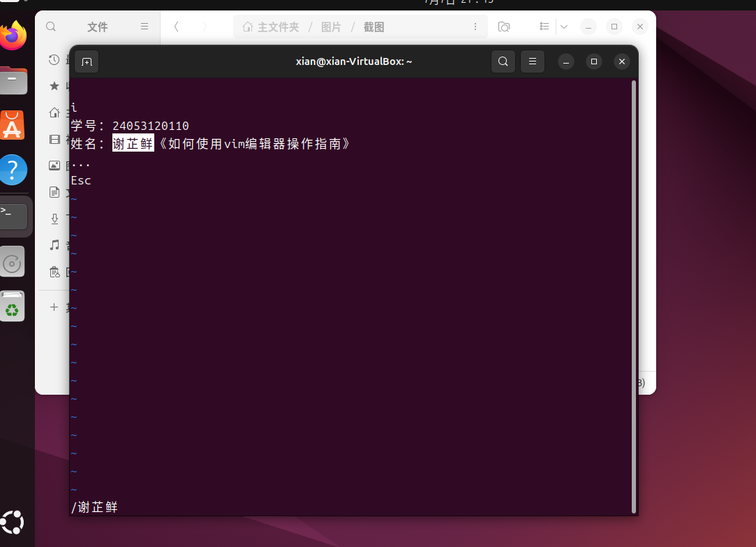
Task: Open the Files app from the dock
Action: pyautogui.click(x=13, y=80)
